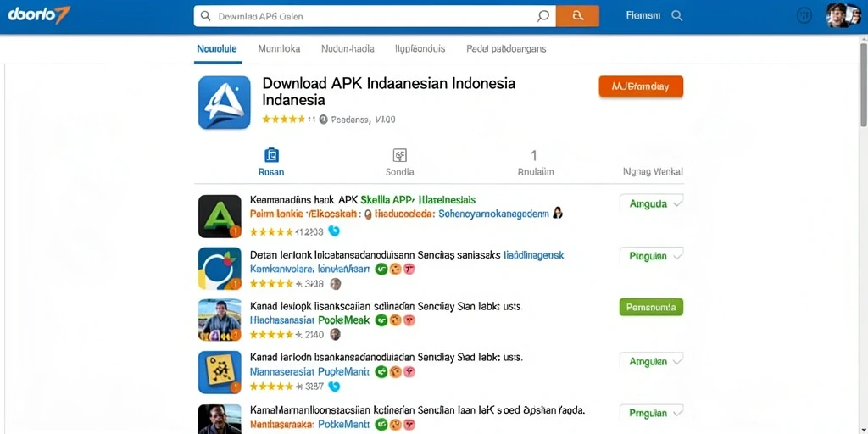This screenshot has height=434, width=868.
Task: Click 'Hiaduoocleda' orange category link
Action: 404,214
